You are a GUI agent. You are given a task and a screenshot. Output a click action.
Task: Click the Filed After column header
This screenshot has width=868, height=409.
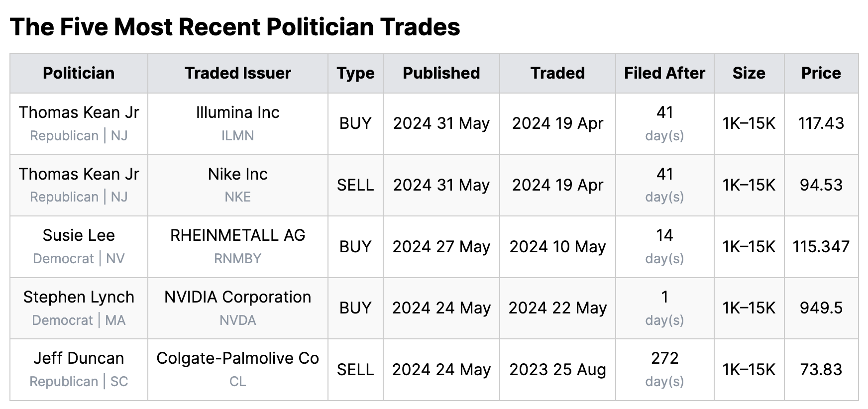point(665,73)
